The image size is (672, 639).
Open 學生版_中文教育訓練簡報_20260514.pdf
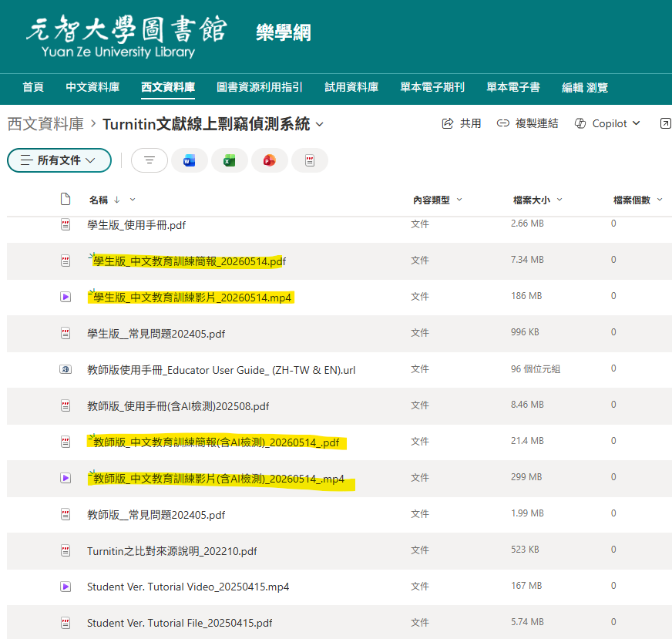190,261
